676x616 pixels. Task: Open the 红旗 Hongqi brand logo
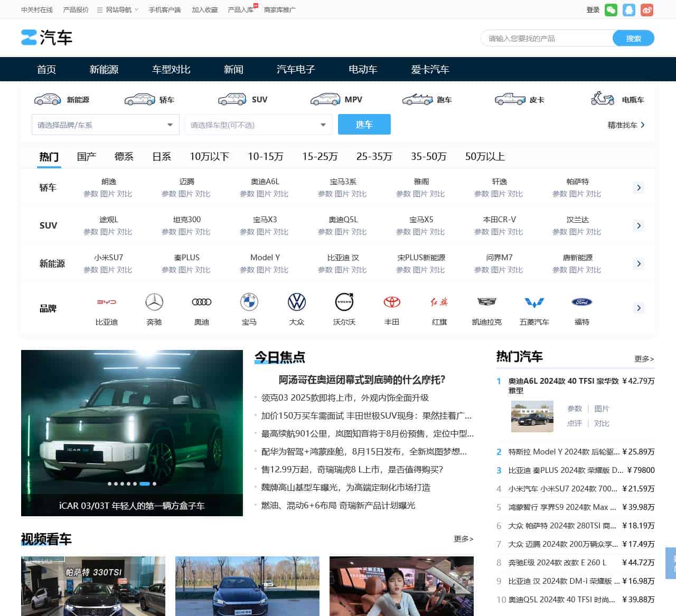[x=439, y=302]
